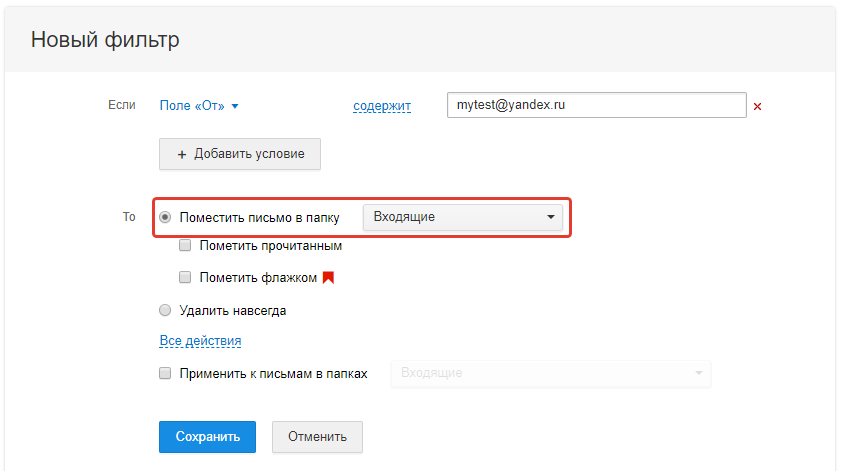Check Применить к письмам в папках
Screen dimensions: 841x471
(x=166, y=373)
